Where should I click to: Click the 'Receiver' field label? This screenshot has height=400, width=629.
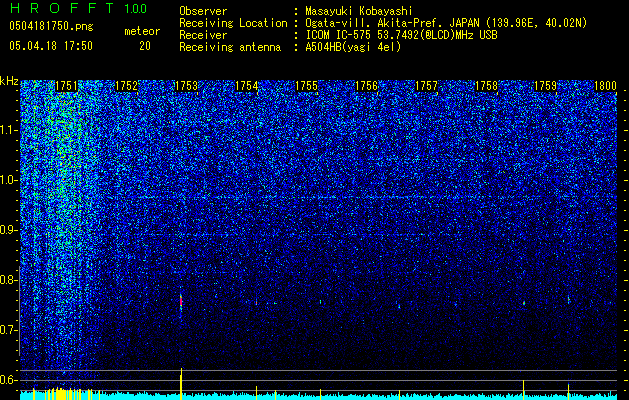click(203, 35)
